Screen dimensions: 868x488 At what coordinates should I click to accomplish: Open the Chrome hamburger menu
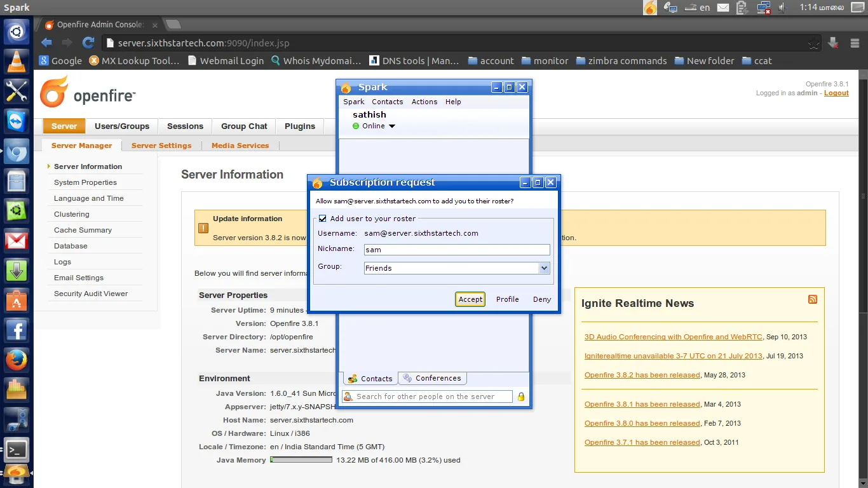click(855, 43)
